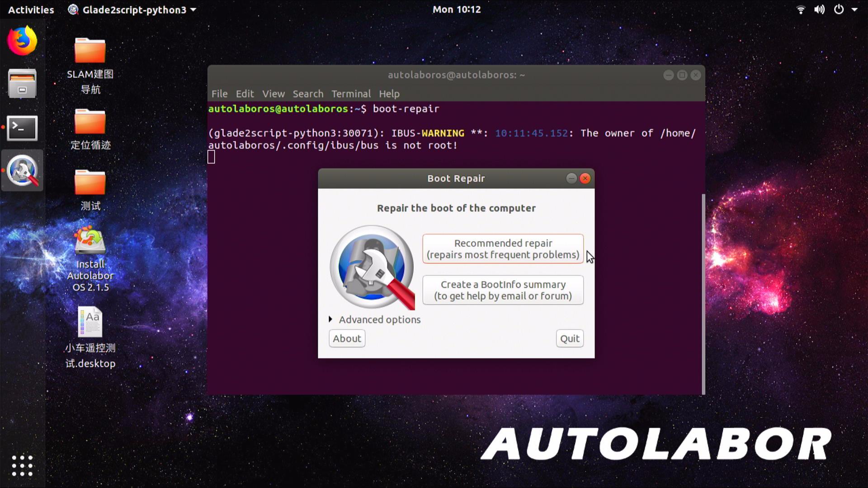This screenshot has height=488, width=868.
Task: Click Create a BootInfo summary button
Action: (x=503, y=290)
